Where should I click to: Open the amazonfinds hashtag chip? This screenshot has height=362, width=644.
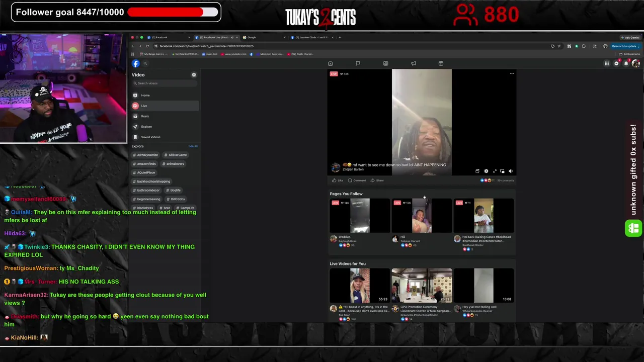click(x=145, y=164)
